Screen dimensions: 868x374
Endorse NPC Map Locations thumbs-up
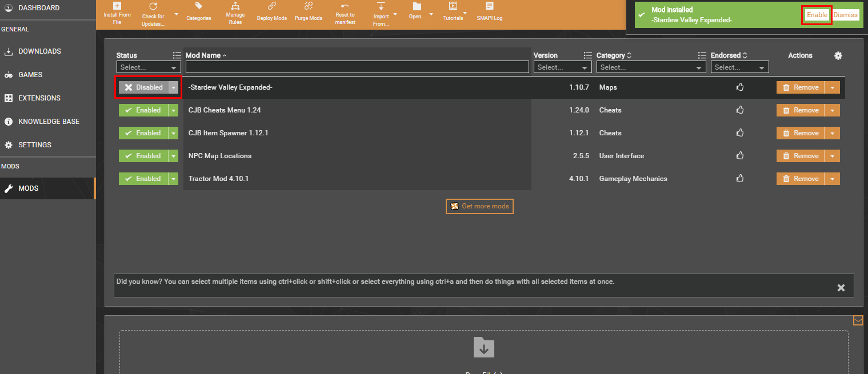pos(740,155)
